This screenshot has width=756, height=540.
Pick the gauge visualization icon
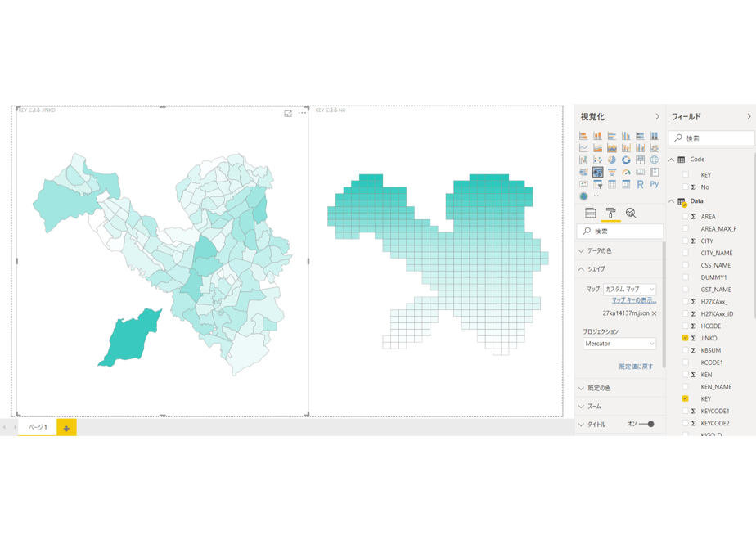[x=626, y=172]
